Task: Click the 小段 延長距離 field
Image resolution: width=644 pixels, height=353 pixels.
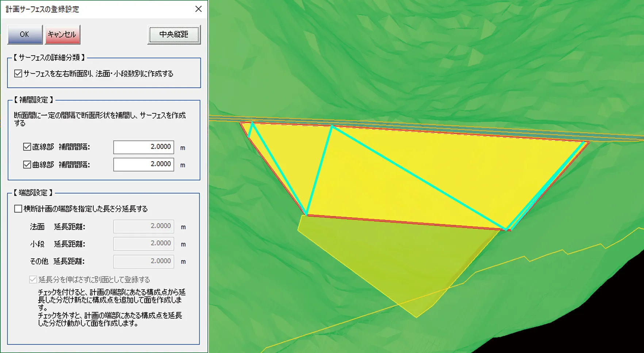Action: [x=143, y=244]
